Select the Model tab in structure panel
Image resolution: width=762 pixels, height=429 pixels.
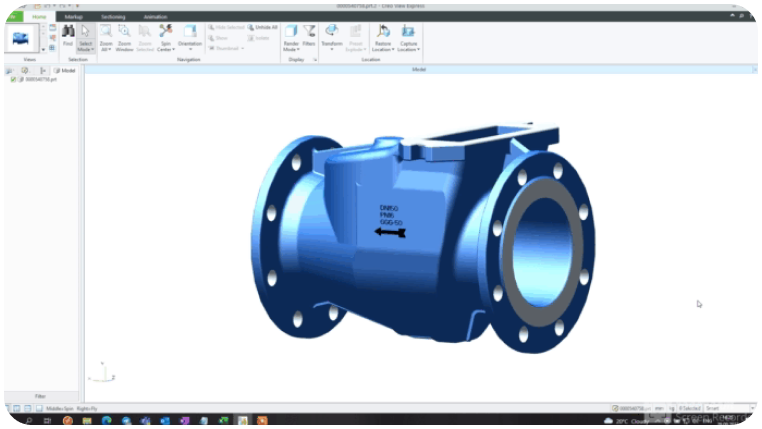[64, 70]
